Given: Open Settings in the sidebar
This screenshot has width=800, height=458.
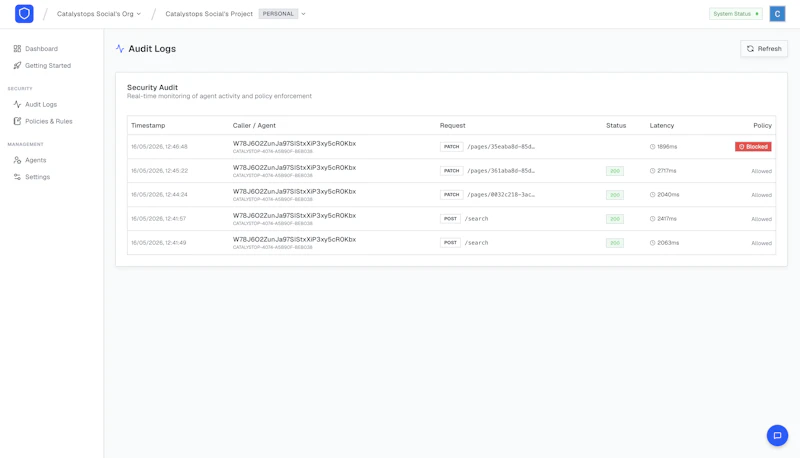Looking at the screenshot, I should (37, 176).
